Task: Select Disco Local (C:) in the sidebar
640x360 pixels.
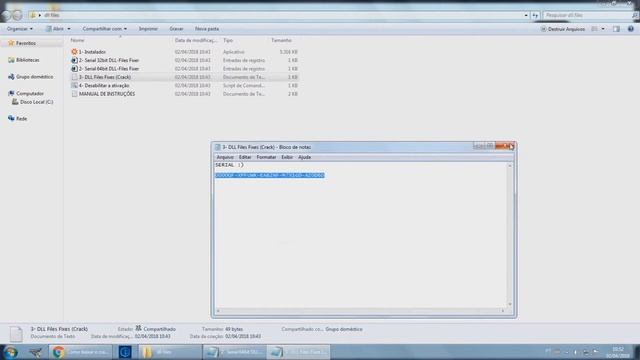Action: 37,102
